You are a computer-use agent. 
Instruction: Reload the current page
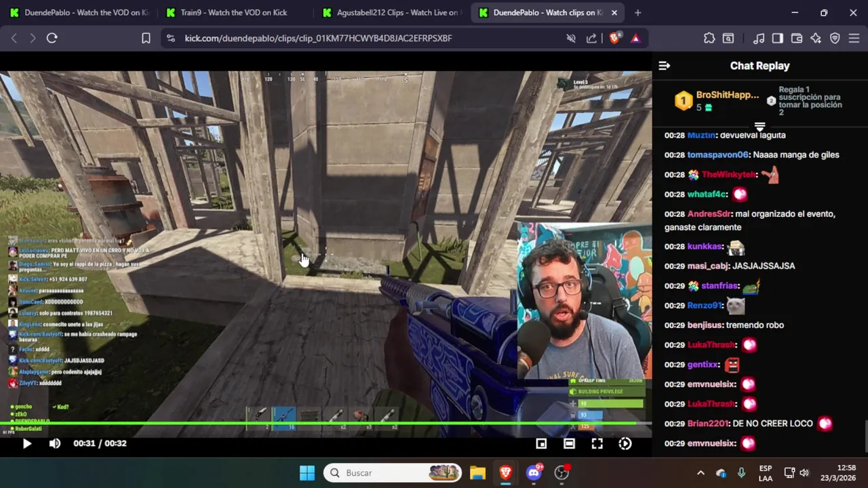52,38
